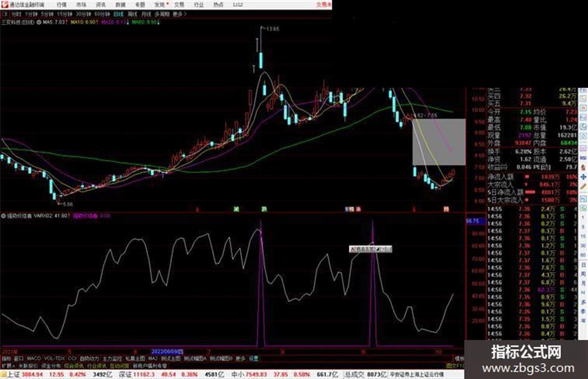This screenshot has width=588, height=379.
Task: Click the 中小 index status entry
Action: (285, 375)
